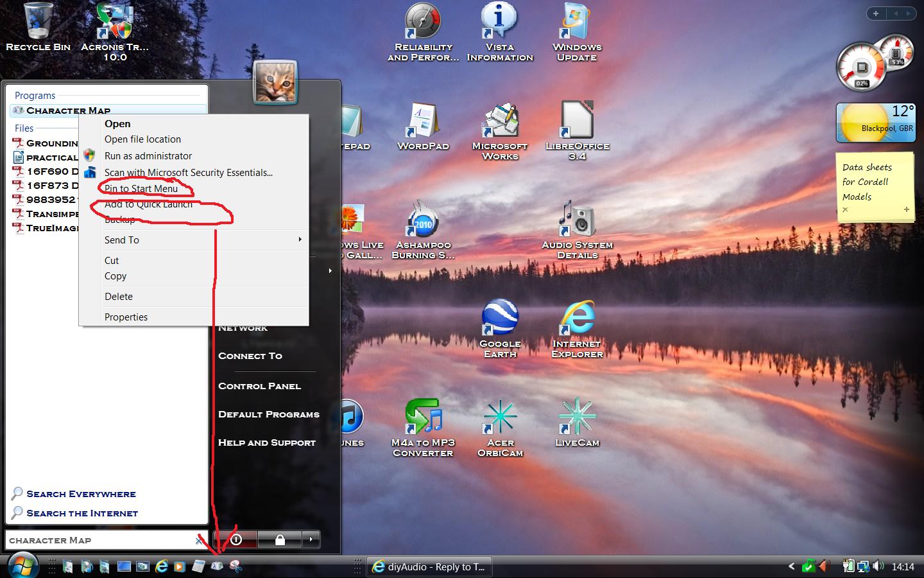Expand the shutdown options arrow

click(x=311, y=539)
